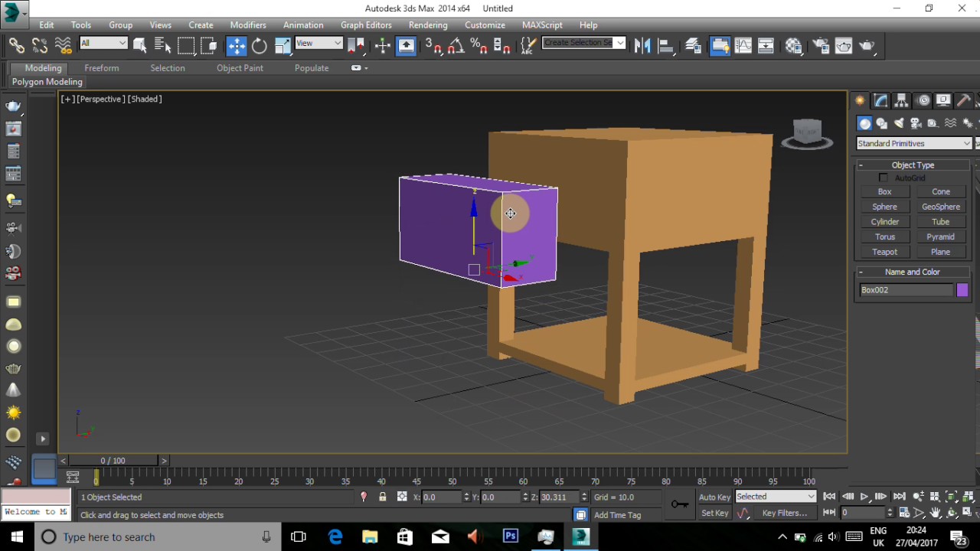Create a Teapot primitive
The height and width of the screenshot is (551, 980).
pos(884,252)
